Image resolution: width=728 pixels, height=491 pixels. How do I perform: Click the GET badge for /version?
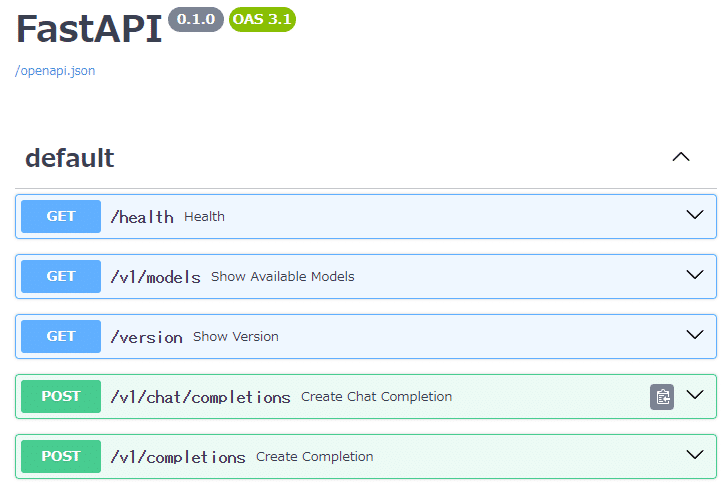[x=61, y=336]
